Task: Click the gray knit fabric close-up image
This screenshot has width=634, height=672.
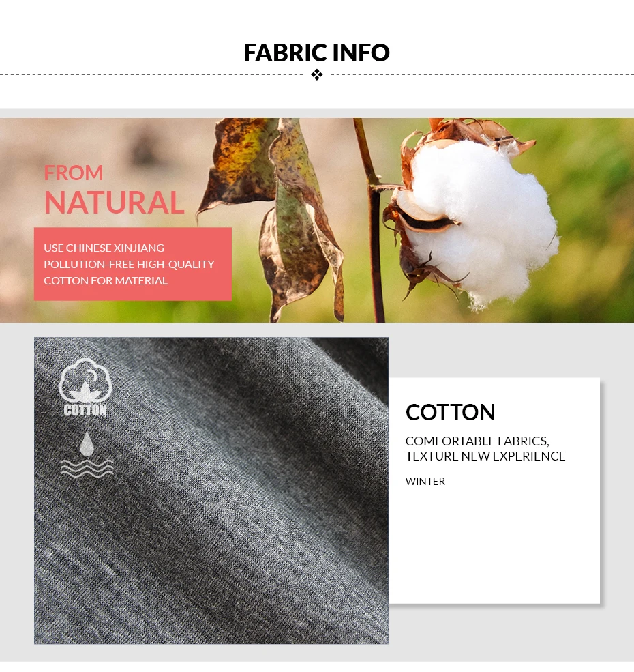Action: (x=211, y=491)
